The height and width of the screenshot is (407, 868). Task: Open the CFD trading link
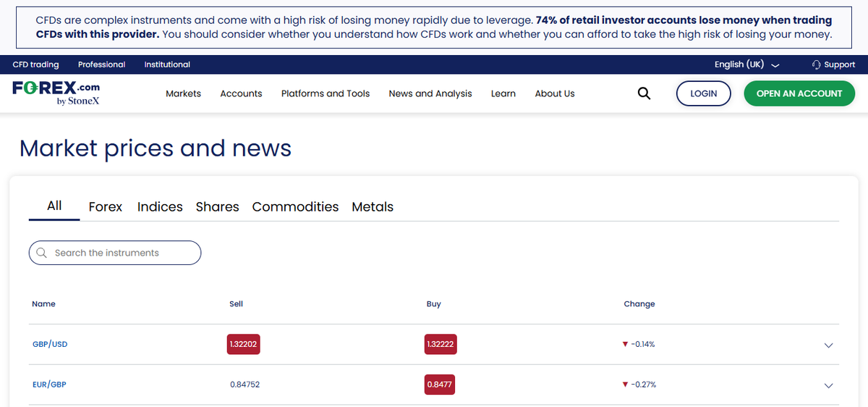[36, 64]
